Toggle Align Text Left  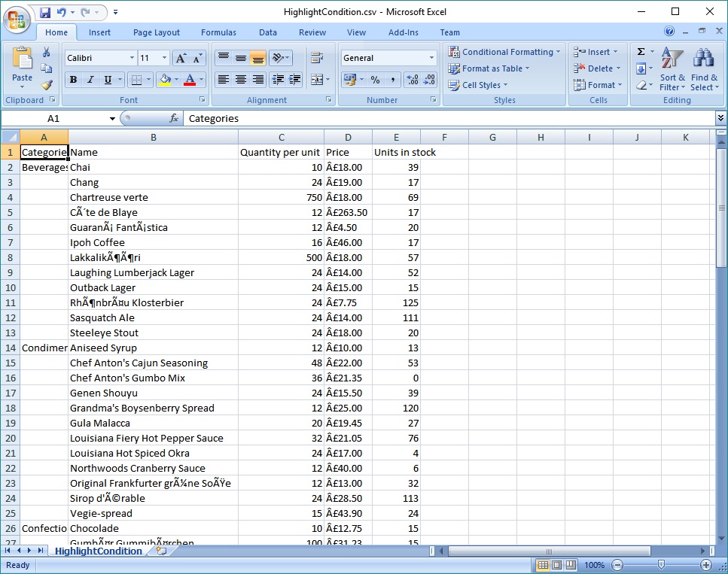(x=224, y=79)
